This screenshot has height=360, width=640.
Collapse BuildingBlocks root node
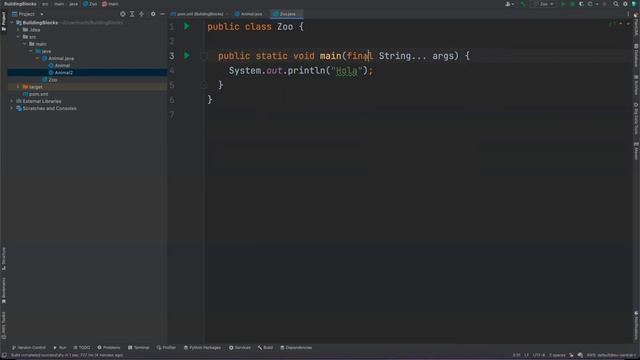click(x=12, y=22)
